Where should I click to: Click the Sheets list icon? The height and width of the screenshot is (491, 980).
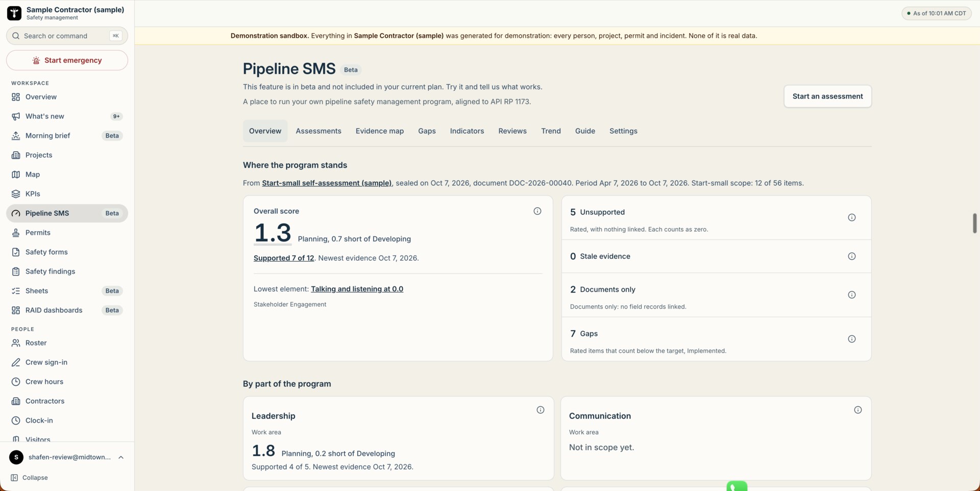point(16,291)
